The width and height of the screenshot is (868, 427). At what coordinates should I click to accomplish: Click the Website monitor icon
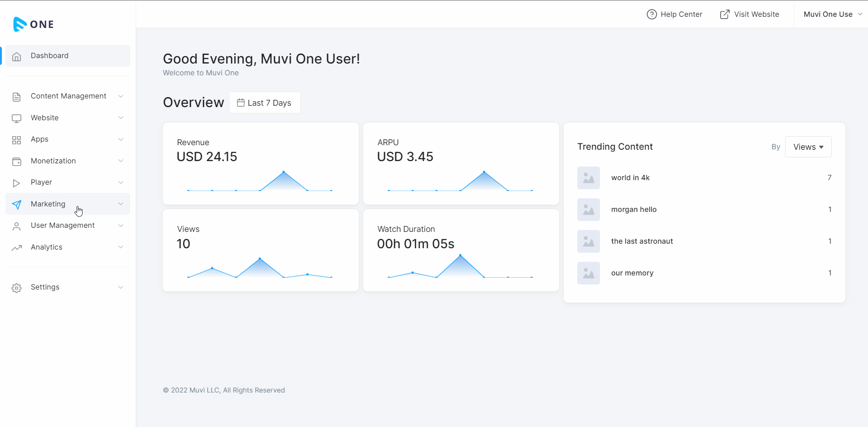[17, 118]
